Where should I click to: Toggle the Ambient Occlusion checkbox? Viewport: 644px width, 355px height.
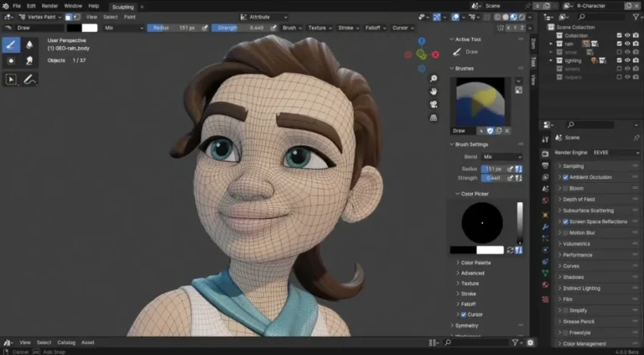point(565,178)
